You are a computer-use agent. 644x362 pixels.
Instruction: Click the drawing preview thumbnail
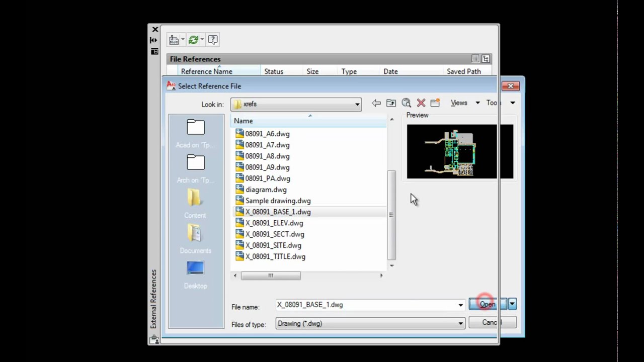pyautogui.click(x=460, y=151)
